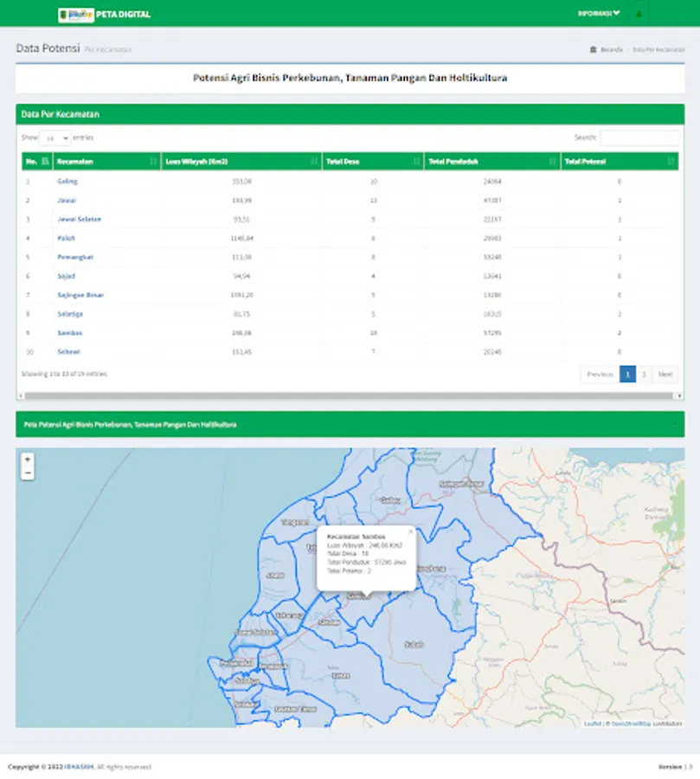The height and width of the screenshot is (779, 700).
Task: Click the Galing region label on map
Action: coord(390,499)
